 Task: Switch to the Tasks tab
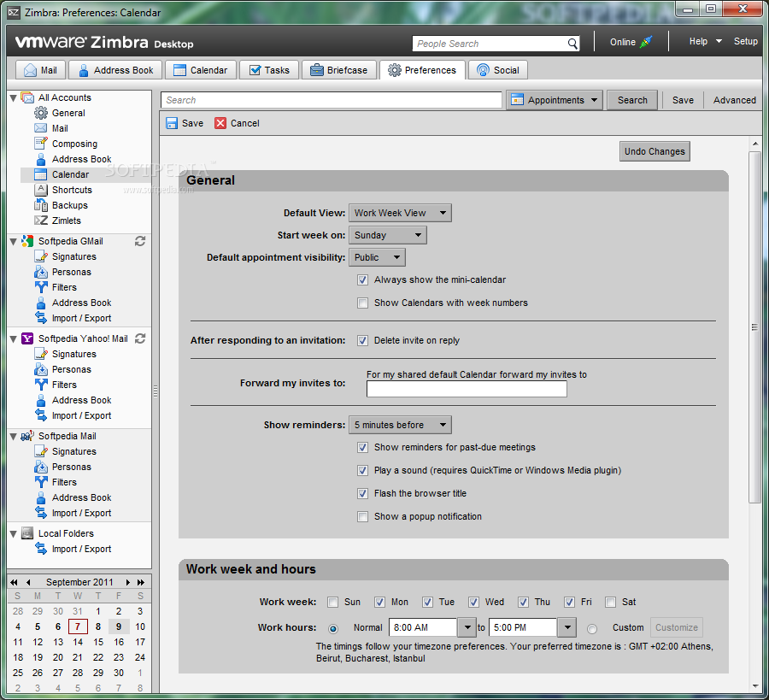pos(269,70)
